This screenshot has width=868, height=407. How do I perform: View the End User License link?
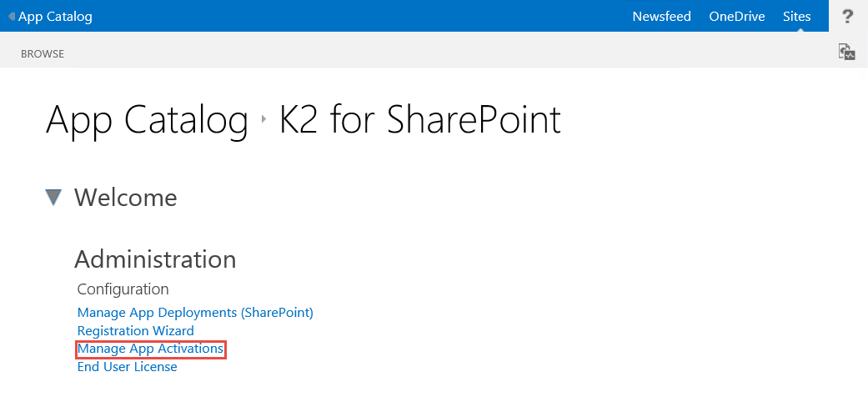pyautogui.click(x=127, y=367)
